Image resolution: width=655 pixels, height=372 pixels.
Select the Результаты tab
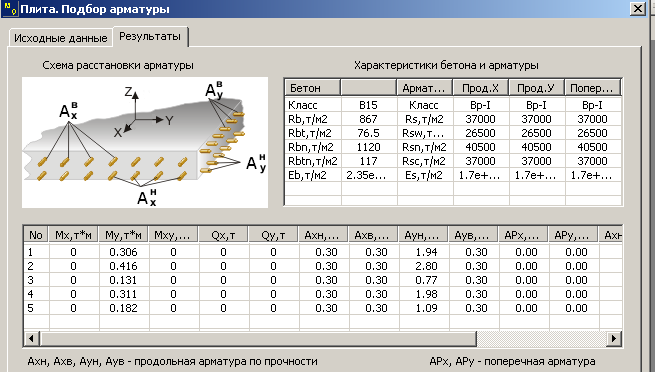point(150,36)
